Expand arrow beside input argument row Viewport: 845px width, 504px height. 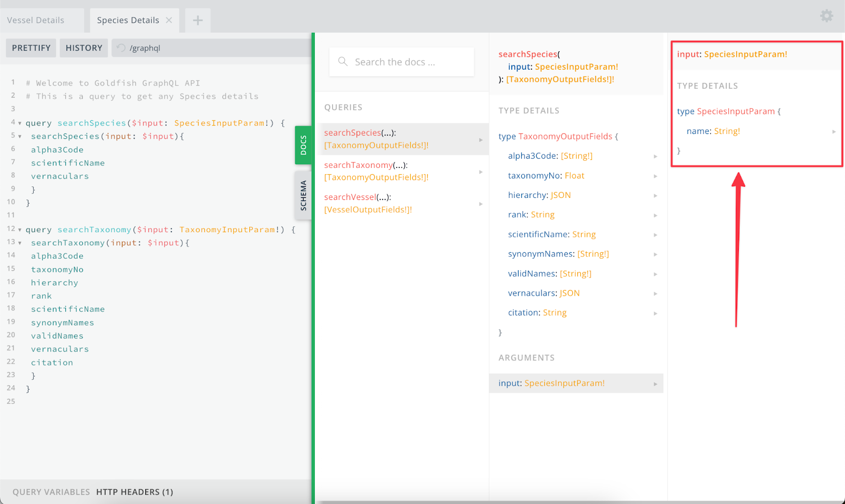[x=655, y=384]
